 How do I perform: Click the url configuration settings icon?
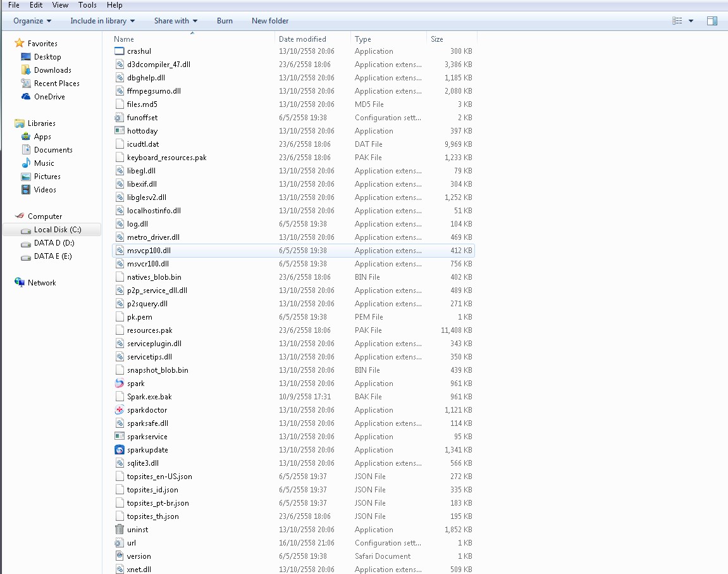point(120,543)
